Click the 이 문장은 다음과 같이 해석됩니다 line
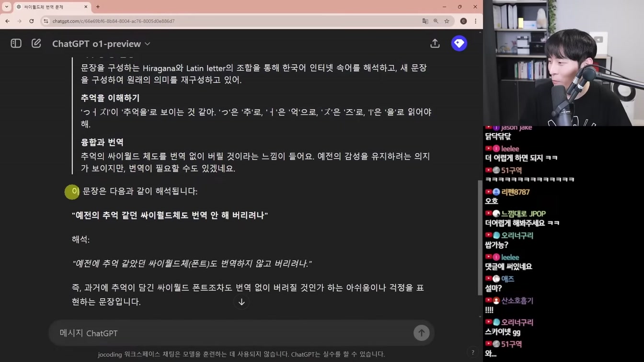Screen dimensions: 644x362 click(x=135, y=191)
